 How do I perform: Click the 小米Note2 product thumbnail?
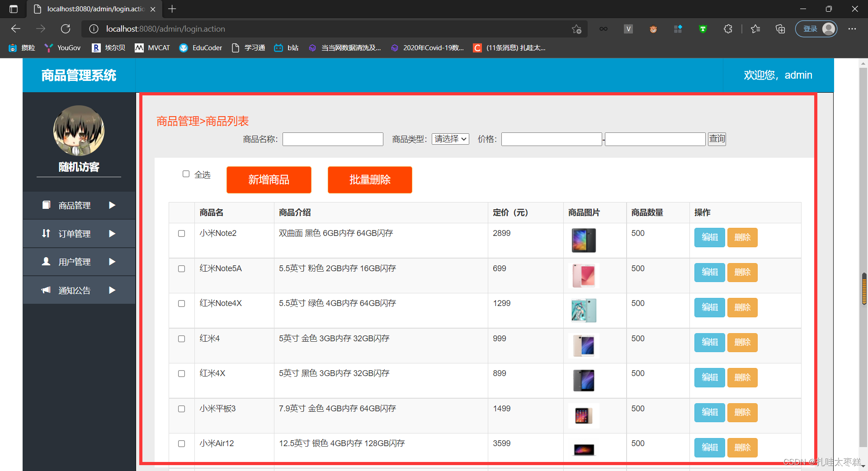584,240
